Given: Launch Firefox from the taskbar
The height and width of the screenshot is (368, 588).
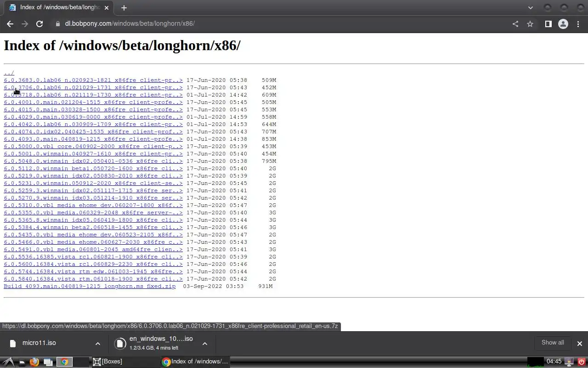Looking at the screenshot, I should 34,362.
